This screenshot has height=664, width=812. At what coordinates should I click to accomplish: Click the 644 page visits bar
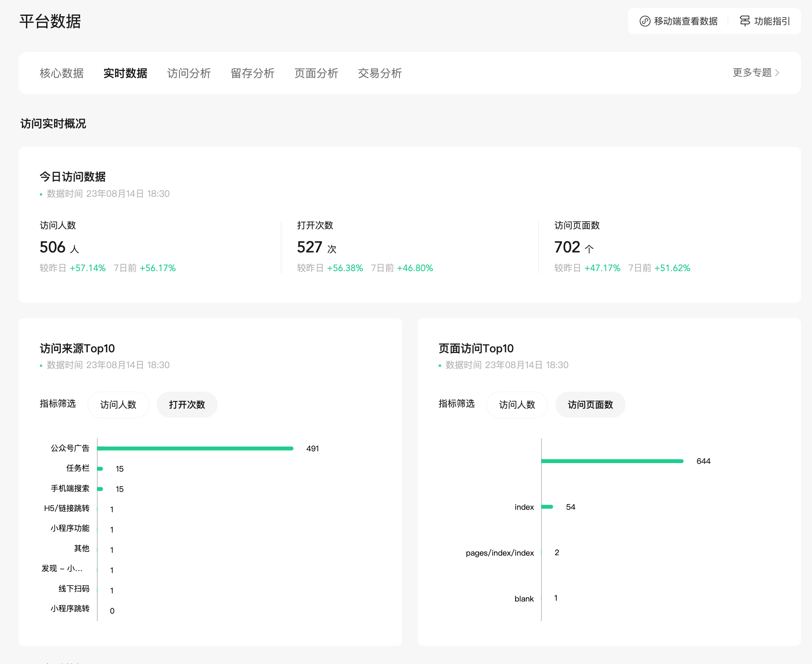click(612, 461)
